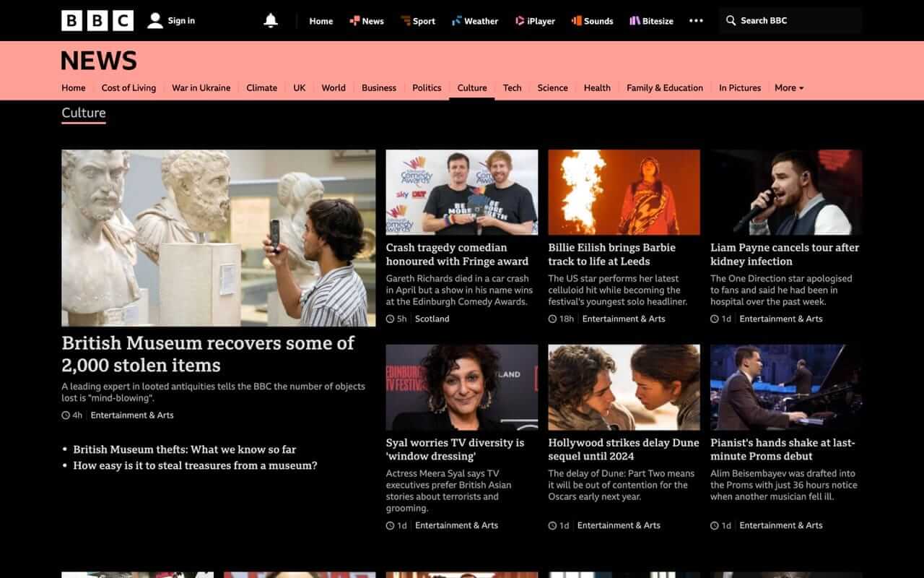Screen dimensions: 924x578
Task: Click the Search BBC field
Action: click(791, 20)
